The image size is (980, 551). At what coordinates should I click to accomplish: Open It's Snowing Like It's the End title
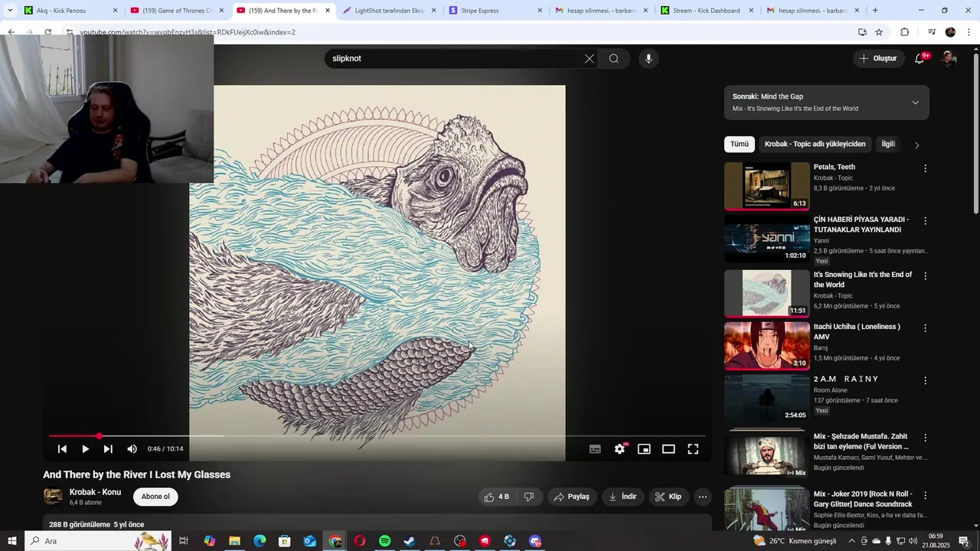pyautogui.click(x=863, y=279)
